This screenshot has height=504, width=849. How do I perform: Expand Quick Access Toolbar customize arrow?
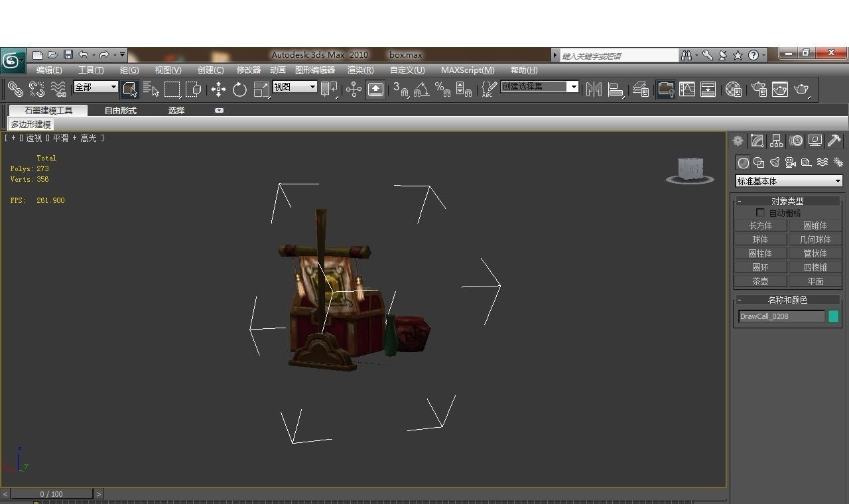(123, 55)
